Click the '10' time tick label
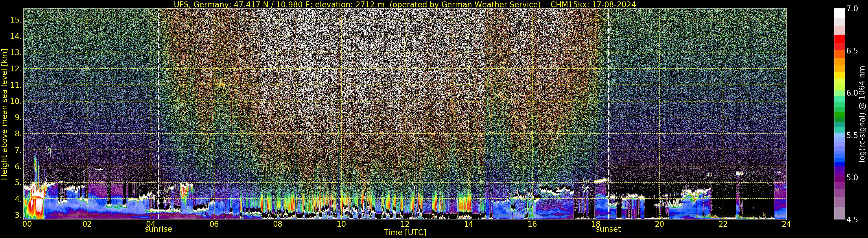 (341, 224)
